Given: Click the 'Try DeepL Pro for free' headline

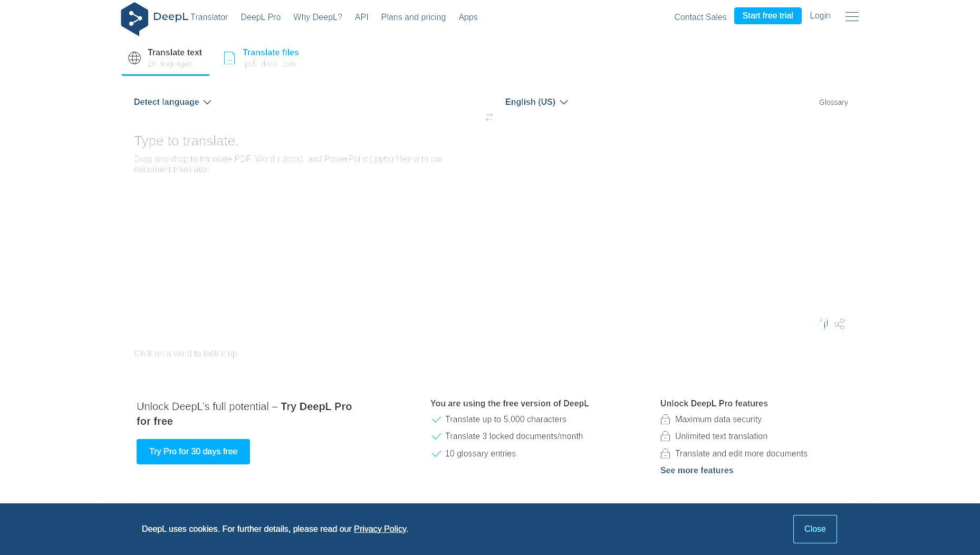Looking at the screenshot, I should 244,414.
